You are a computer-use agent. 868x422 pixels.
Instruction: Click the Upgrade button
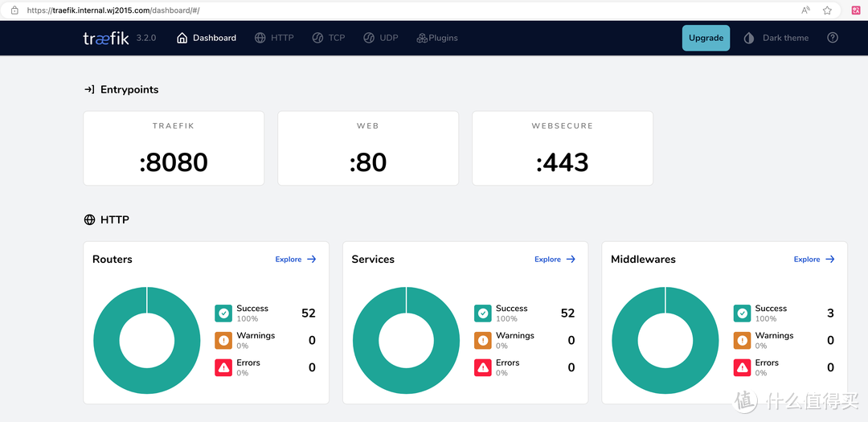[x=706, y=38]
